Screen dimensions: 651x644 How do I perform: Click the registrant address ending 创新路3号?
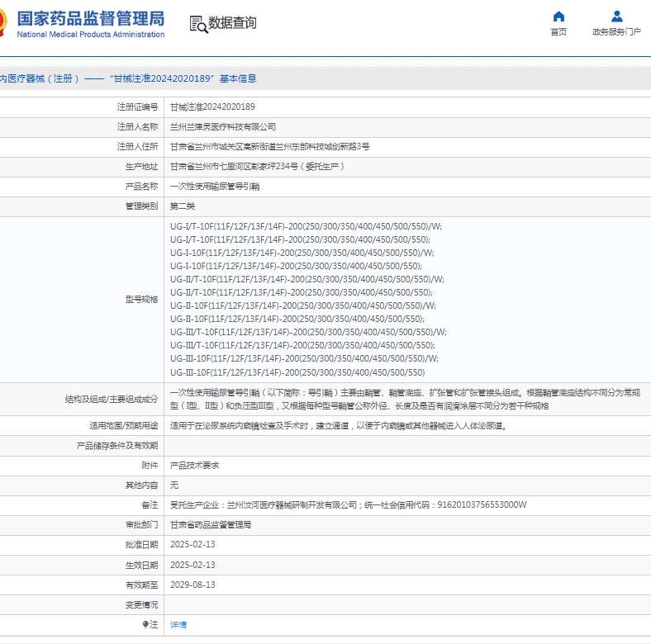270,146
